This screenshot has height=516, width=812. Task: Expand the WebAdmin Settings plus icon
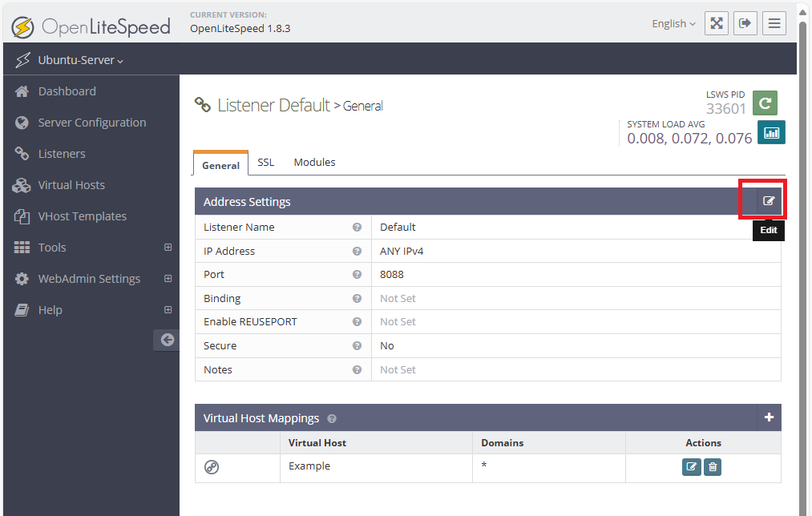(168, 279)
